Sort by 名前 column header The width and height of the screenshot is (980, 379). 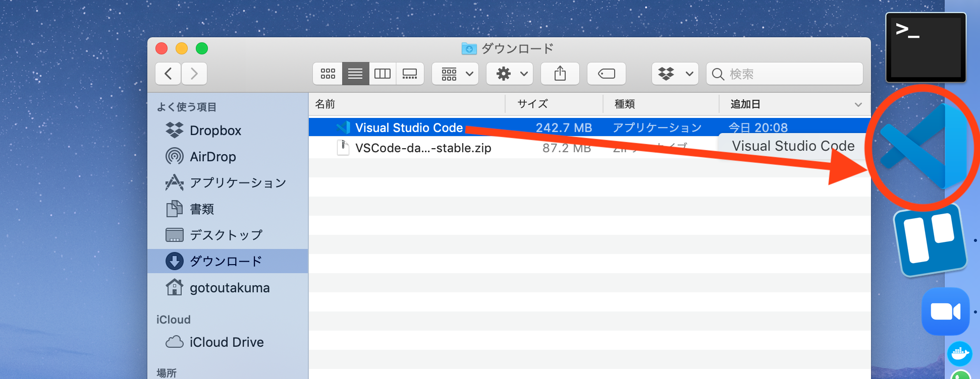coord(407,104)
